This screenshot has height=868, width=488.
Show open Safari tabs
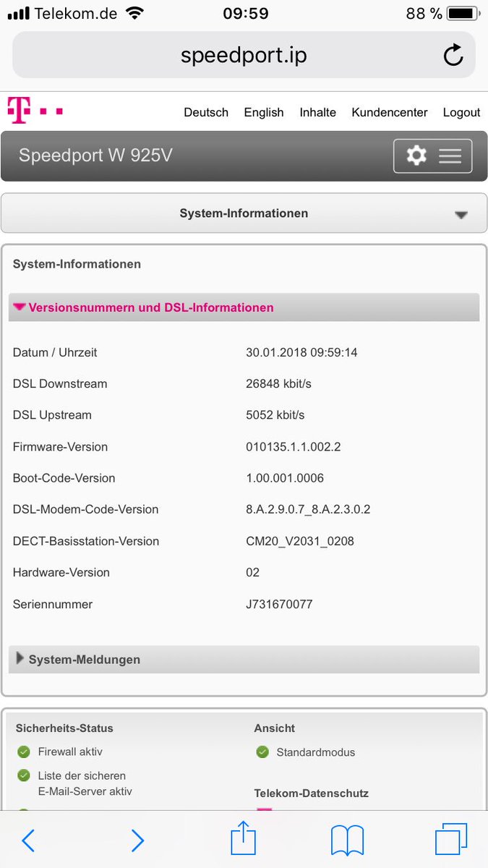pyautogui.click(x=451, y=840)
